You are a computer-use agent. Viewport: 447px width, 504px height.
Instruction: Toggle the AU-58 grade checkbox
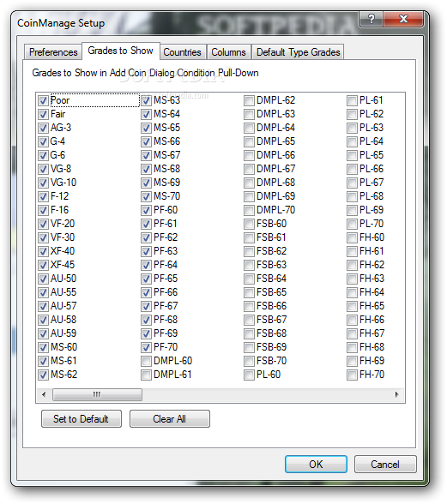43,320
